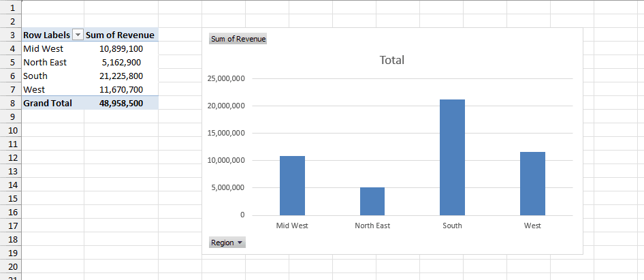Open the Row Labels filter dropdown

pyautogui.click(x=78, y=35)
